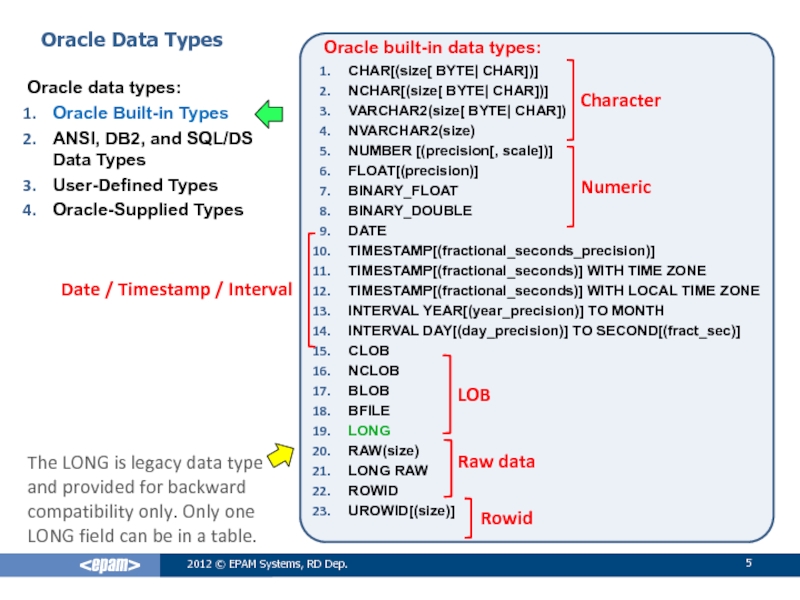Open the Oracle Built-in Types link
Image resolution: width=800 pixels, height=600 pixels.
[x=140, y=113]
